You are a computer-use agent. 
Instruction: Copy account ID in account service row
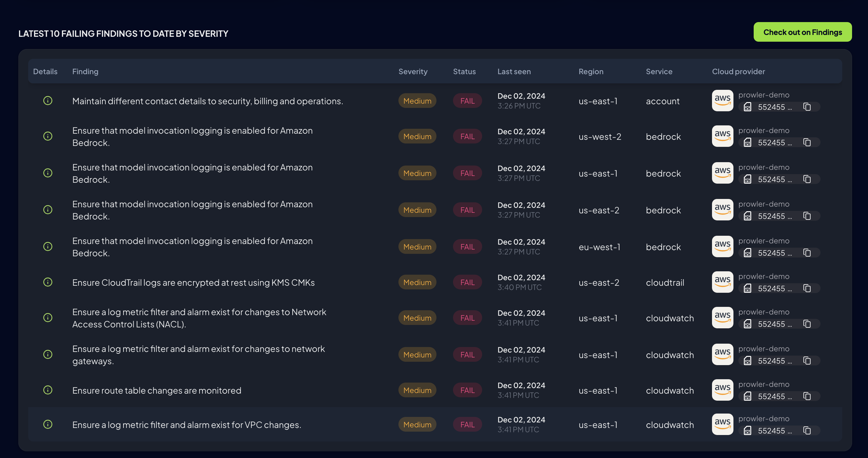pos(807,107)
